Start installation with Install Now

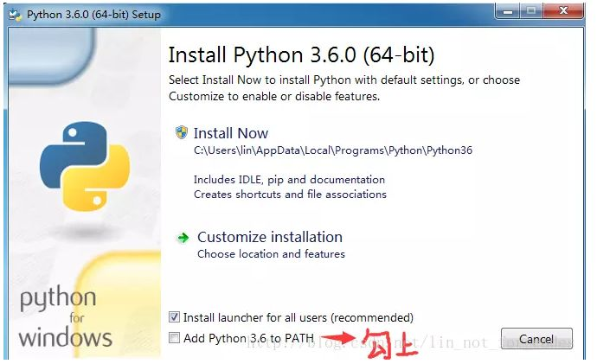pyautogui.click(x=231, y=133)
